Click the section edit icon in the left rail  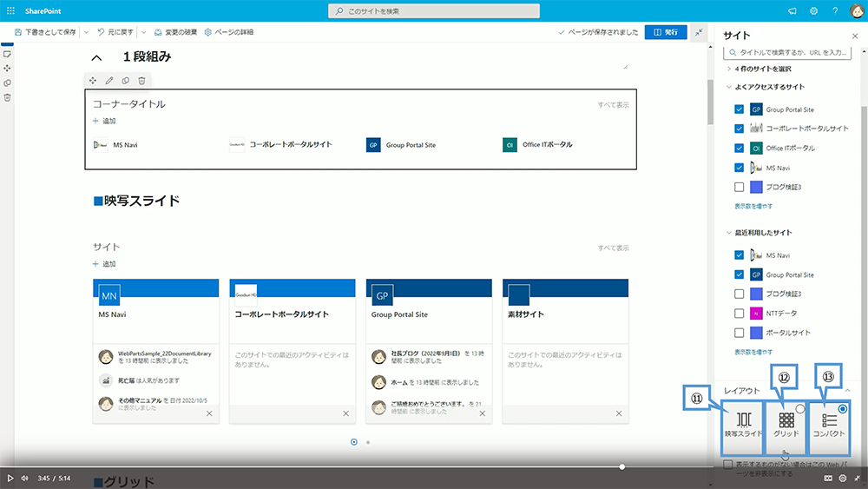(7, 54)
